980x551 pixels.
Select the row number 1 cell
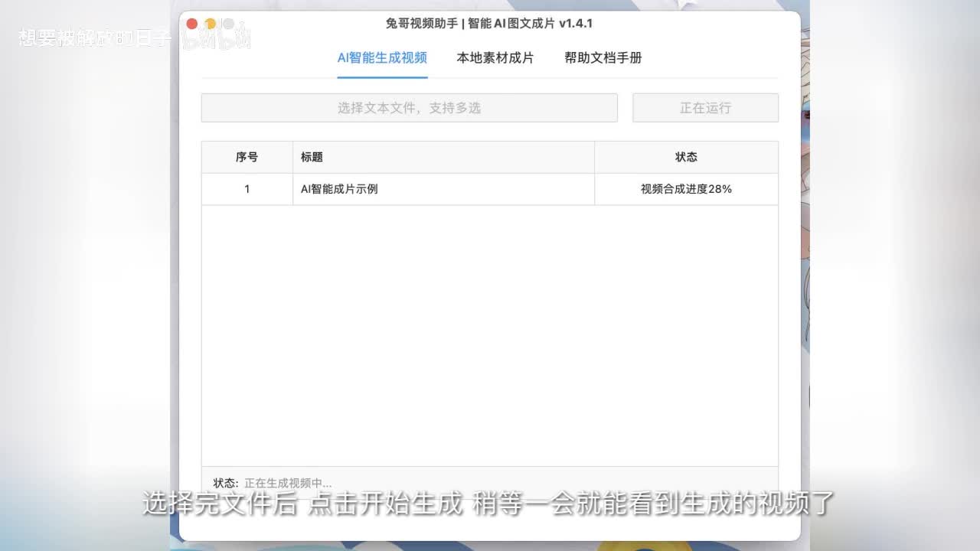(x=247, y=189)
